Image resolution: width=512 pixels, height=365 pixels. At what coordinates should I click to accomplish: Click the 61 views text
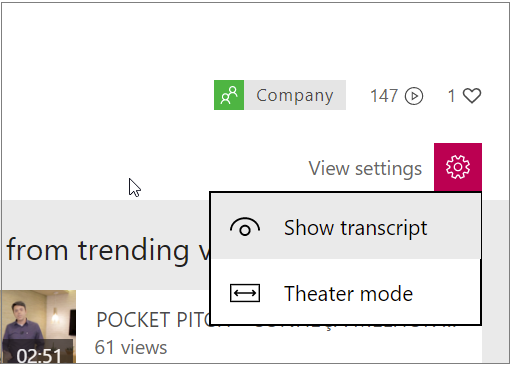131,347
